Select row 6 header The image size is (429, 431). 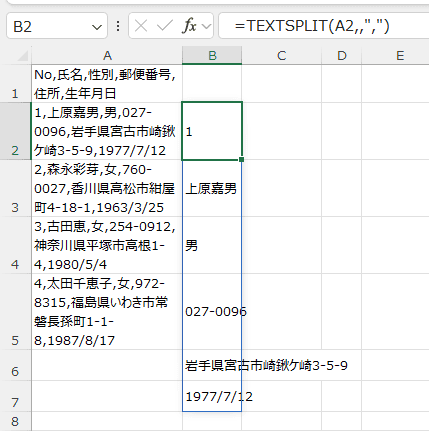pyautogui.click(x=15, y=365)
